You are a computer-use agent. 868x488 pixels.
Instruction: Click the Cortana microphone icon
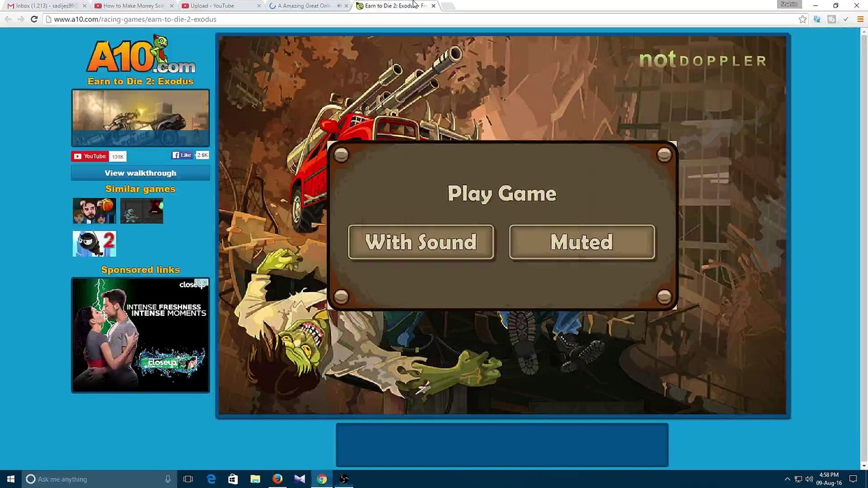(x=167, y=479)
